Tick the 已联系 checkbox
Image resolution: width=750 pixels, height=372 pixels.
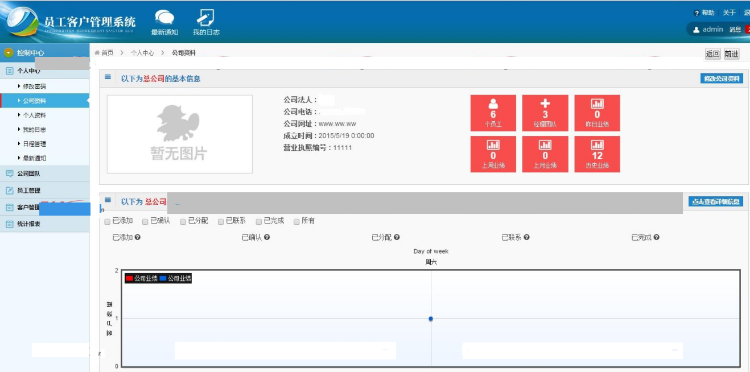coord(221,221)
